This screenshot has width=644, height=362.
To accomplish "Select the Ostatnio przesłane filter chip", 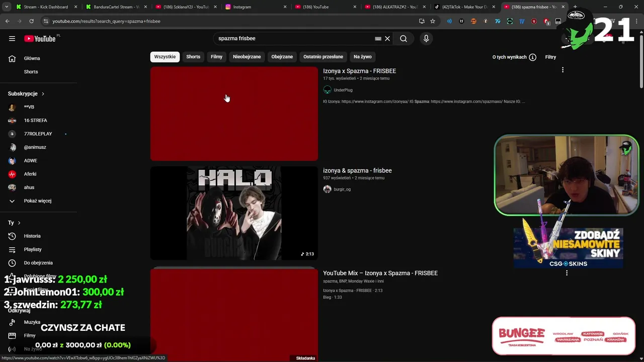I will point(323,57).
